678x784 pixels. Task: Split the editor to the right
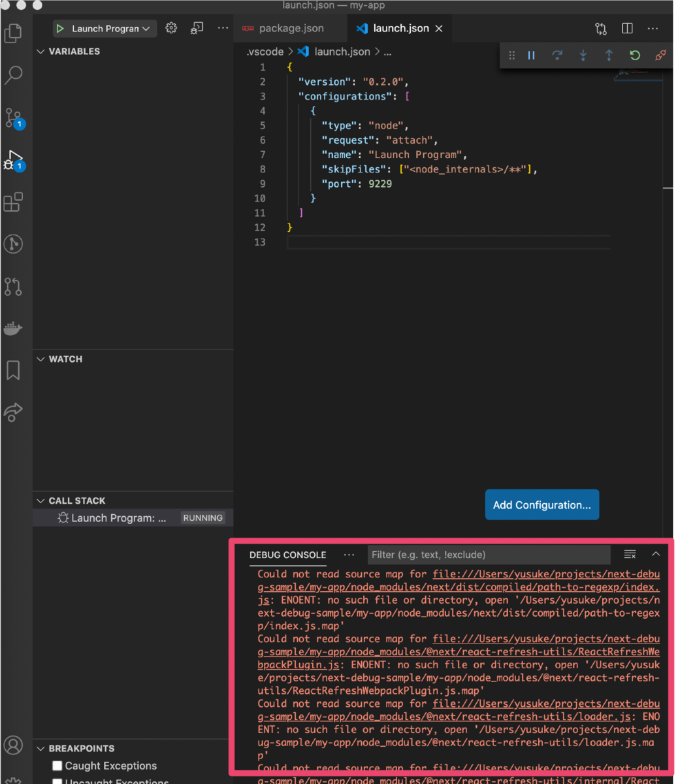(627, 29)
